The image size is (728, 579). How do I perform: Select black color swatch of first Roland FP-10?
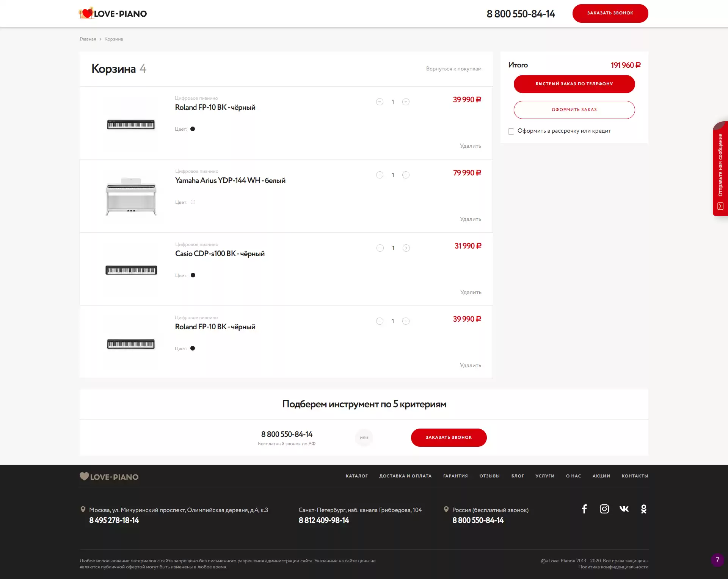pos(193,129)
